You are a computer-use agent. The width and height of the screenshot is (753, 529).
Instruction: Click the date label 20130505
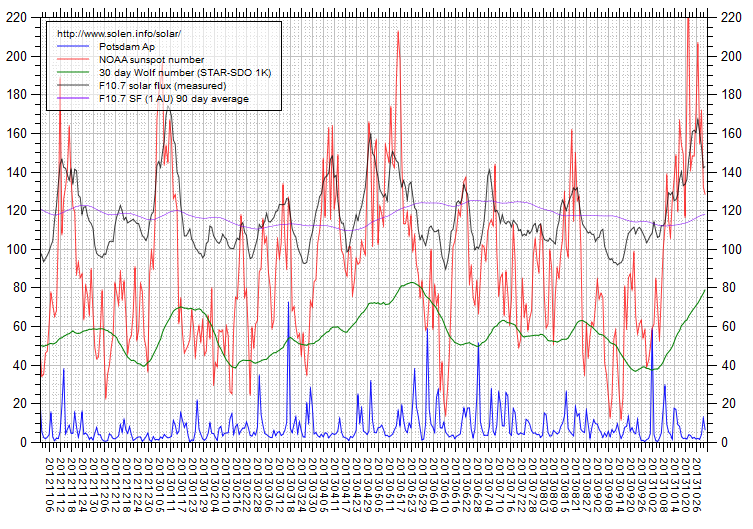380,485
